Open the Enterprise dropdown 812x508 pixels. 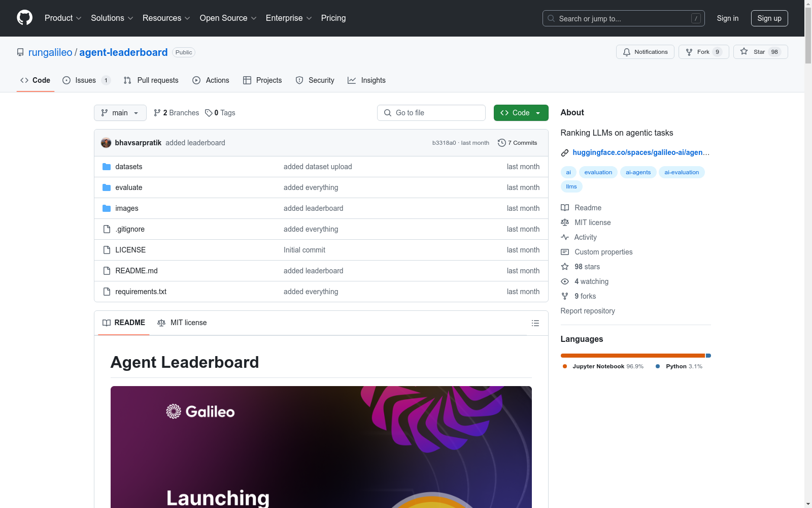point(289,18)
